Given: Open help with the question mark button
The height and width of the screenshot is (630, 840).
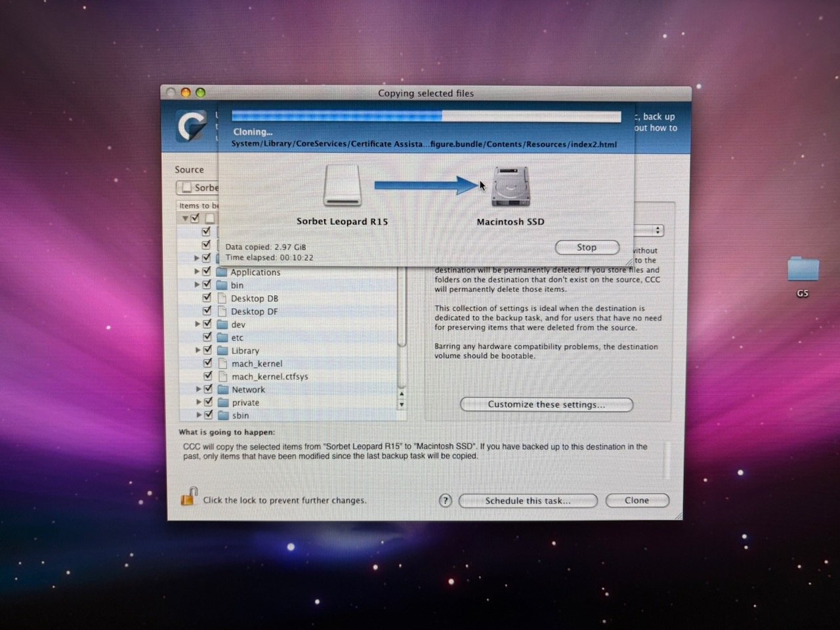Looking at the screenshot, I should tap(445, 501).
